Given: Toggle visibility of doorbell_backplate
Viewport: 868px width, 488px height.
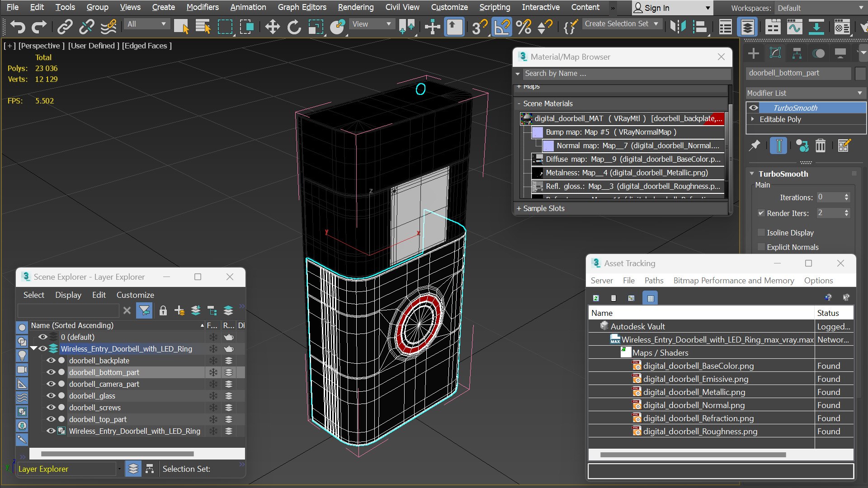Looking at the screenshot, I should point(51,361).
